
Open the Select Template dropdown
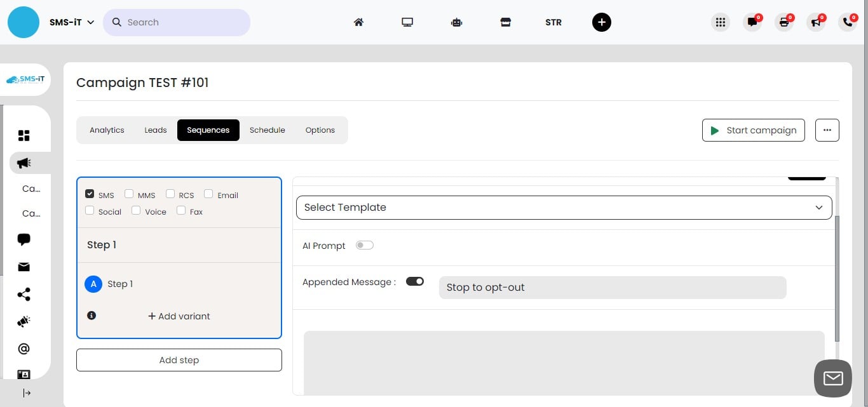coord(563,207)
